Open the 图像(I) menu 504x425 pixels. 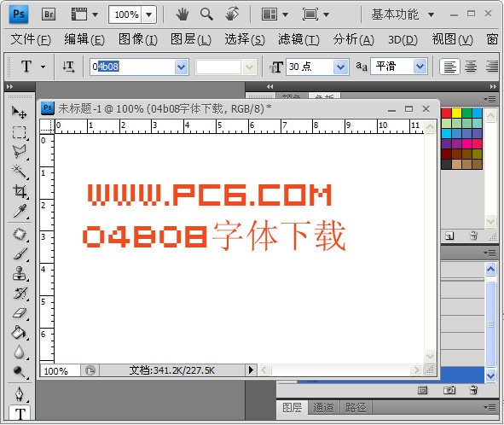(138, 39)
